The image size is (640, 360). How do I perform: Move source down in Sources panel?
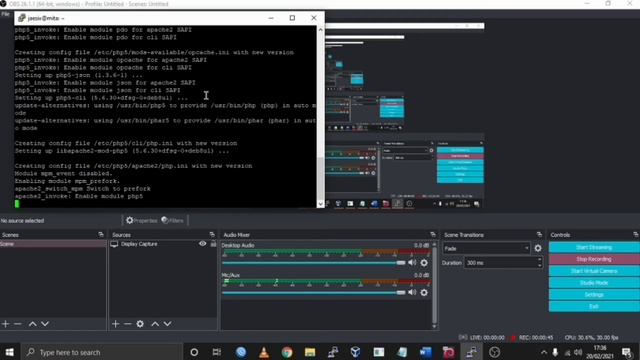167,324
